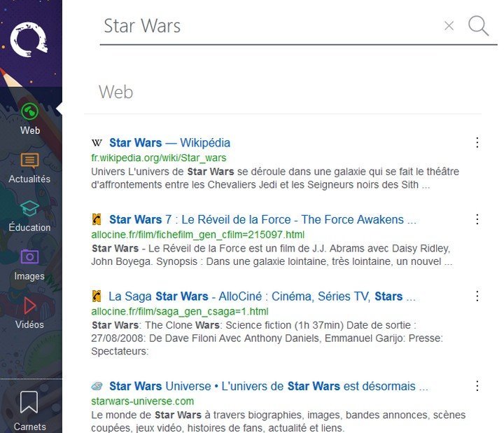The image size is (504, 433).
Task: Open options menu for Star Wars 7 result
Action: (477, 219)
